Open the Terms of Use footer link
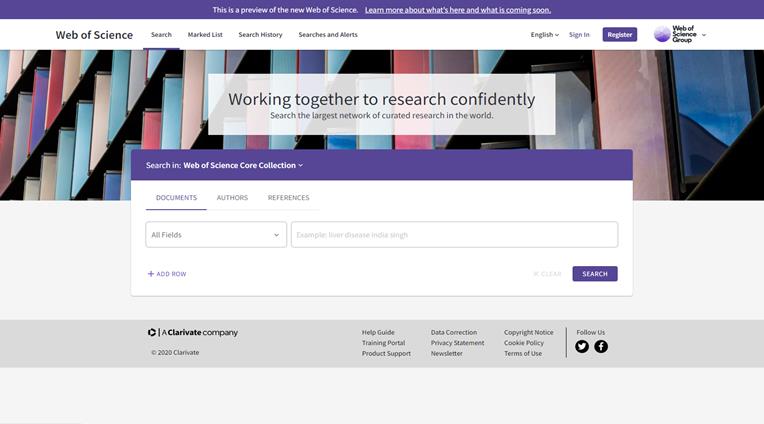This screenshot has height=424, width=764. coord(523,354)
